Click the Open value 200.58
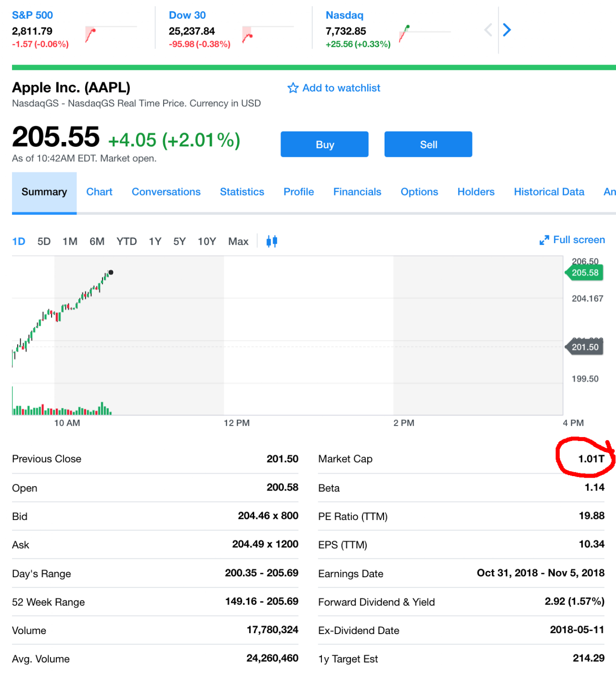The image size is (616, 674). [282, 487]
